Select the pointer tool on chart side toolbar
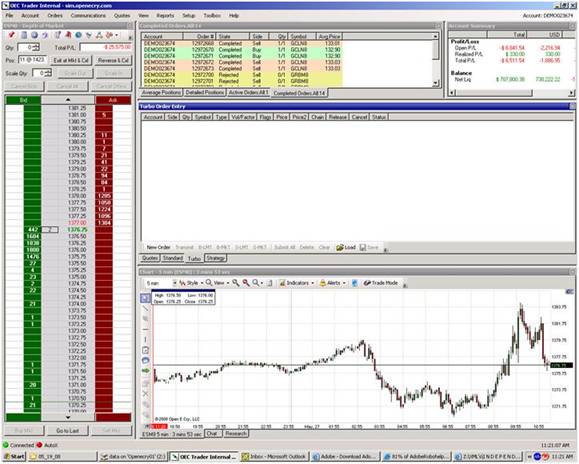The image size is (579, 464). pyautogui.click(x=145, y=298)
